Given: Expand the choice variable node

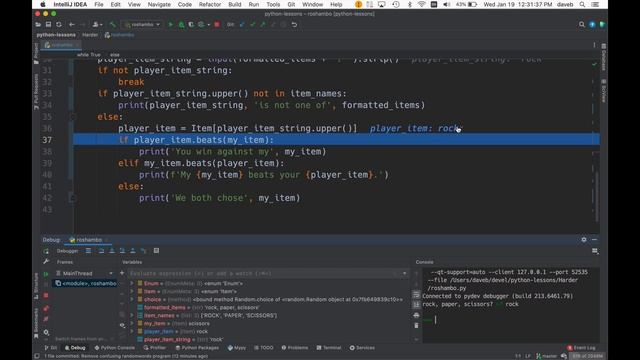Looking at the screenshot, I should coord(132,299).
